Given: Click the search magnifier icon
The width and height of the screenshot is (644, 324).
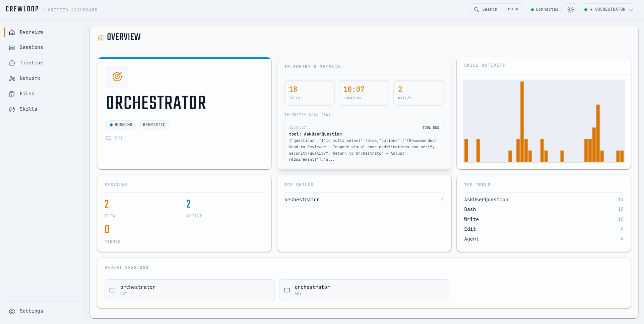Looking at the screenshot, I should pos(476,9).
